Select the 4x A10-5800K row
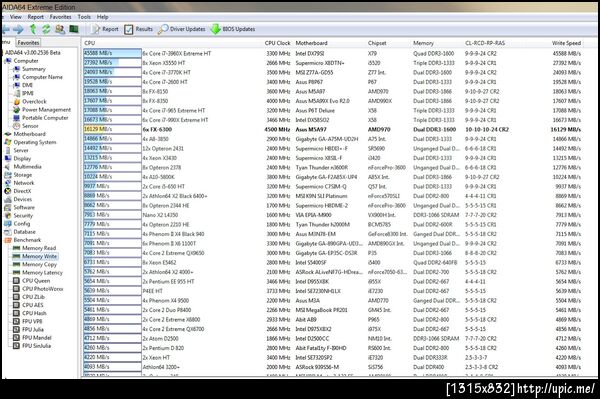Viewport: 600px width, 399px height. pyautogui.click(x=332, y=177)
